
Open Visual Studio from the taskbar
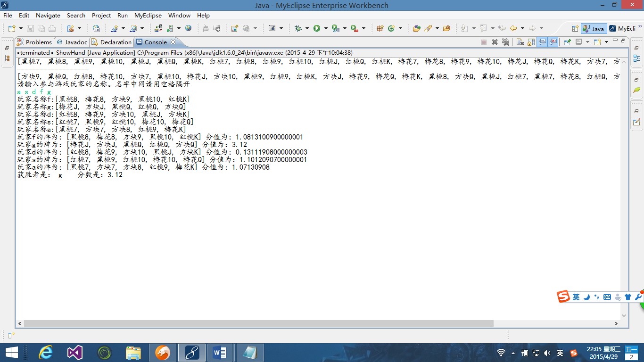click(75, 353)
